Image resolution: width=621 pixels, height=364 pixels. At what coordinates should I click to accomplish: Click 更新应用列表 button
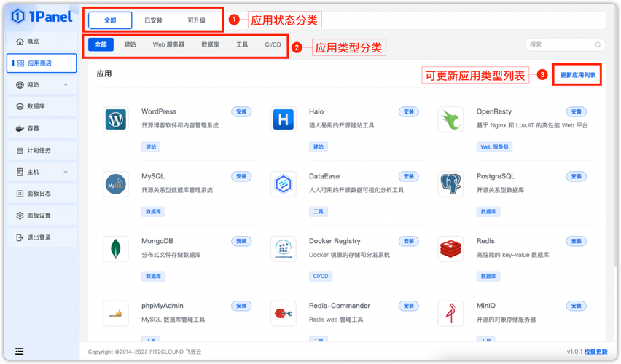(x=578, y=75)
